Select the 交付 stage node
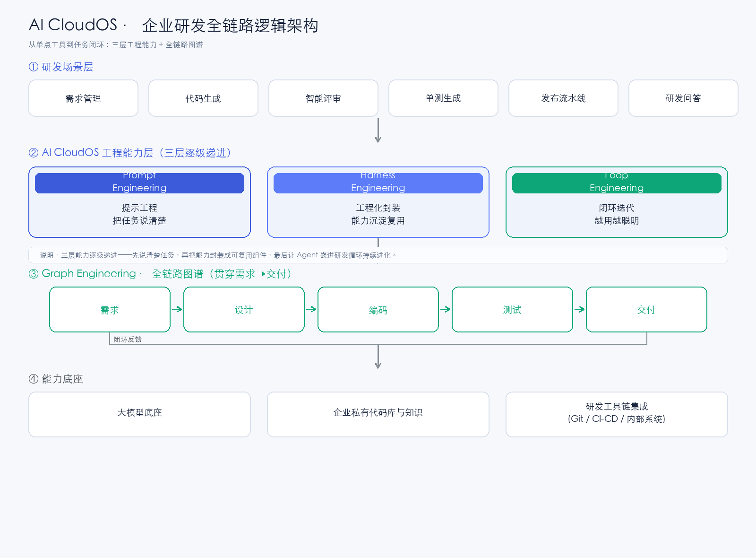Screen dimensions: 756x558 click(646, 310)
